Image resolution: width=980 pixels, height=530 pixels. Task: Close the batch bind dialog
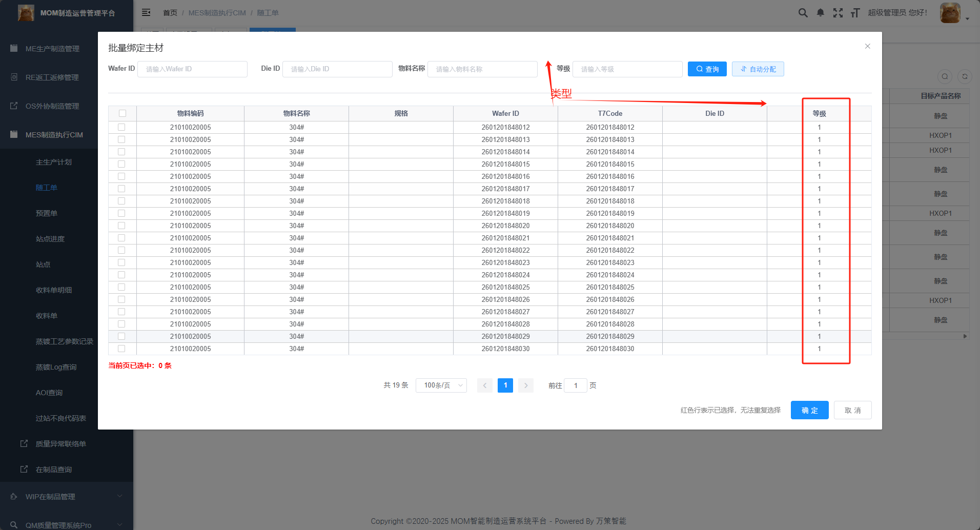(868, 46)
